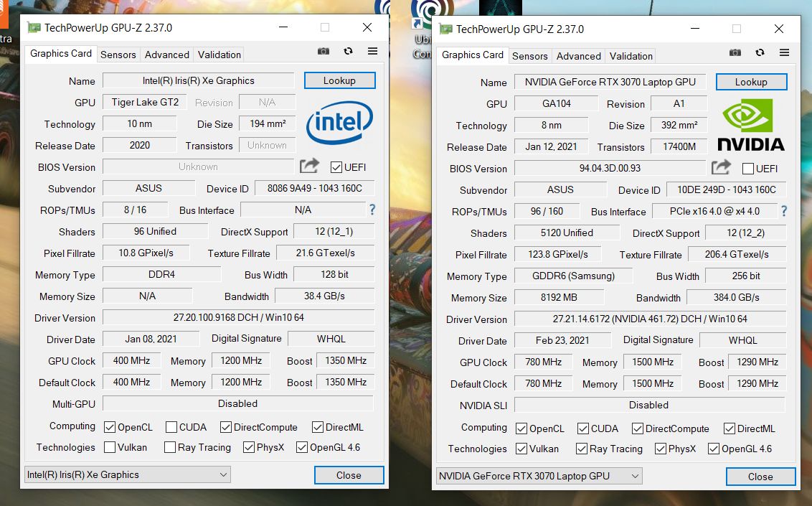Screen dimensions: 812x506
Task: Open hamburger menu in NVIDIA GPU-Z window
Action: tap(784, 53)
